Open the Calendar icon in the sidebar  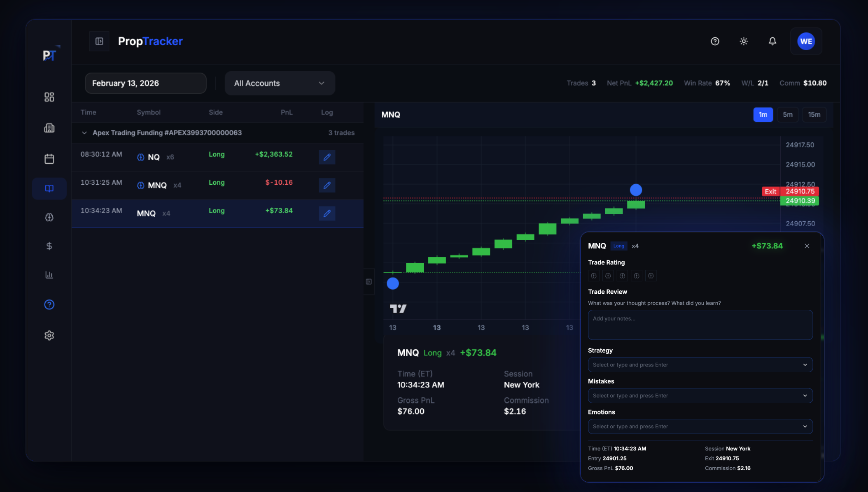coord(49,159)
